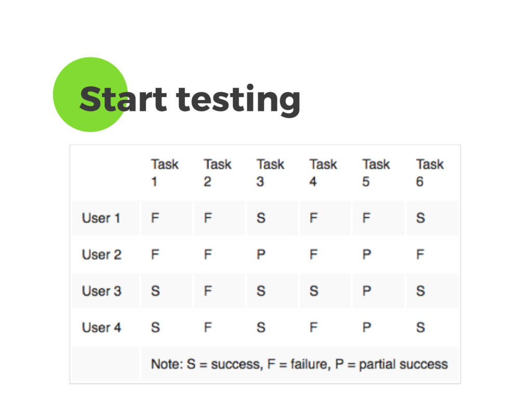This screenshot has height=399, width=532.
Task: Select the User 2 row label
Action: click(102, 255)
